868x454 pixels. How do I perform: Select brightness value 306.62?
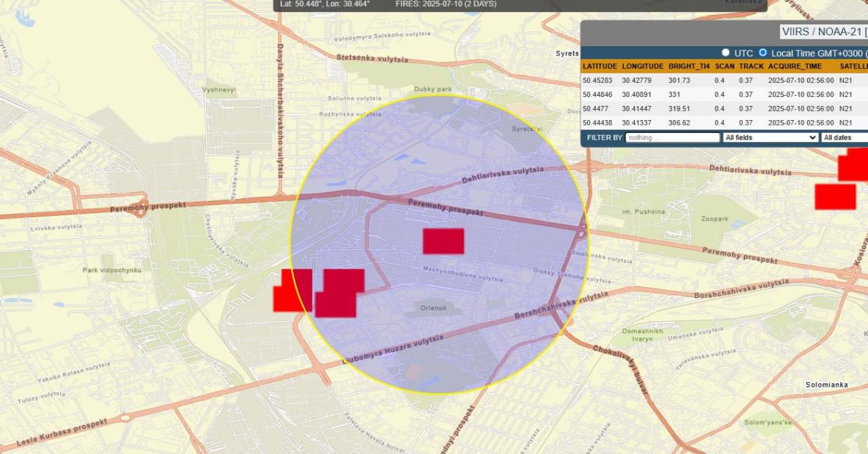[679, 123]
